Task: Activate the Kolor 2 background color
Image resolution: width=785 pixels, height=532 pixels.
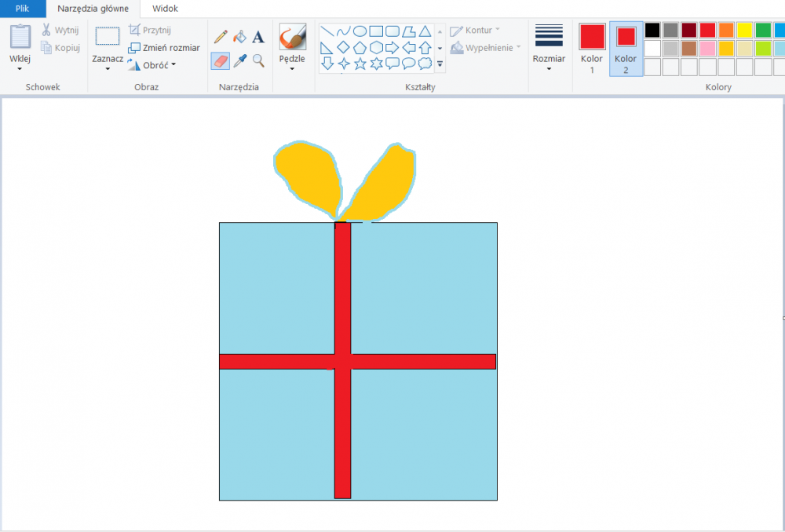Action: [x=626, y=49]
